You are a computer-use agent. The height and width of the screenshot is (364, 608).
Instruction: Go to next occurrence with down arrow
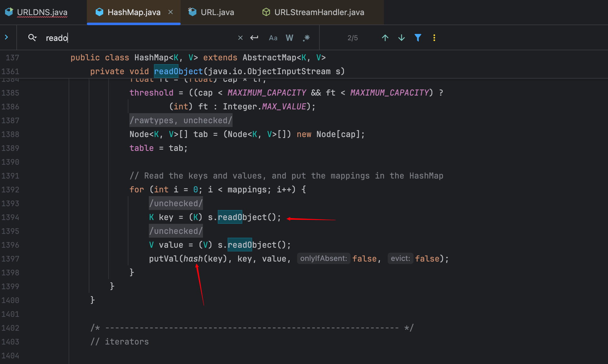click(402, 38)
